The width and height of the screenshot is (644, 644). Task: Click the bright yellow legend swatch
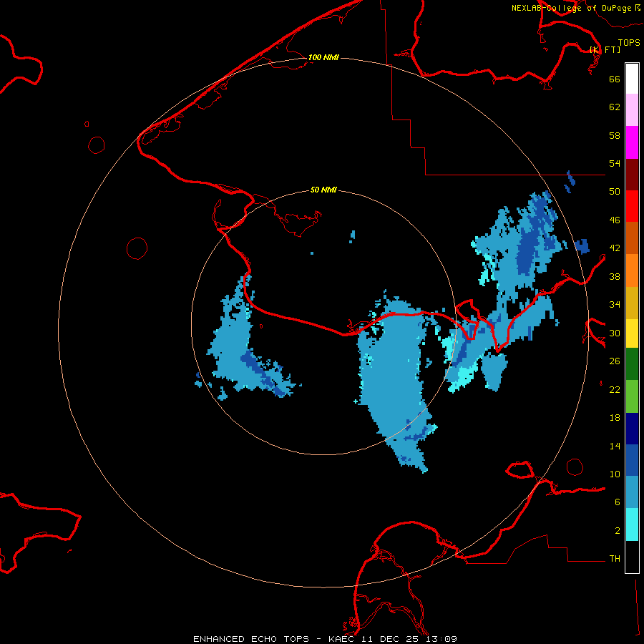[x=632, y=333]
